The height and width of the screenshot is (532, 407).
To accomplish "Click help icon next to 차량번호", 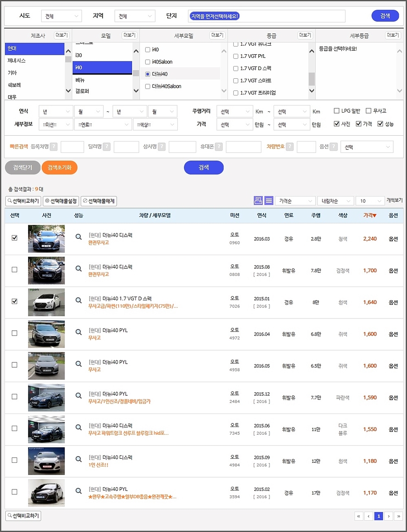I will [289, 147].
